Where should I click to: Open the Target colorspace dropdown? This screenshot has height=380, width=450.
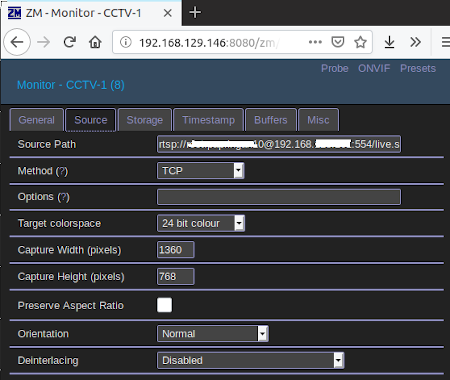click(x=201, y=223)
